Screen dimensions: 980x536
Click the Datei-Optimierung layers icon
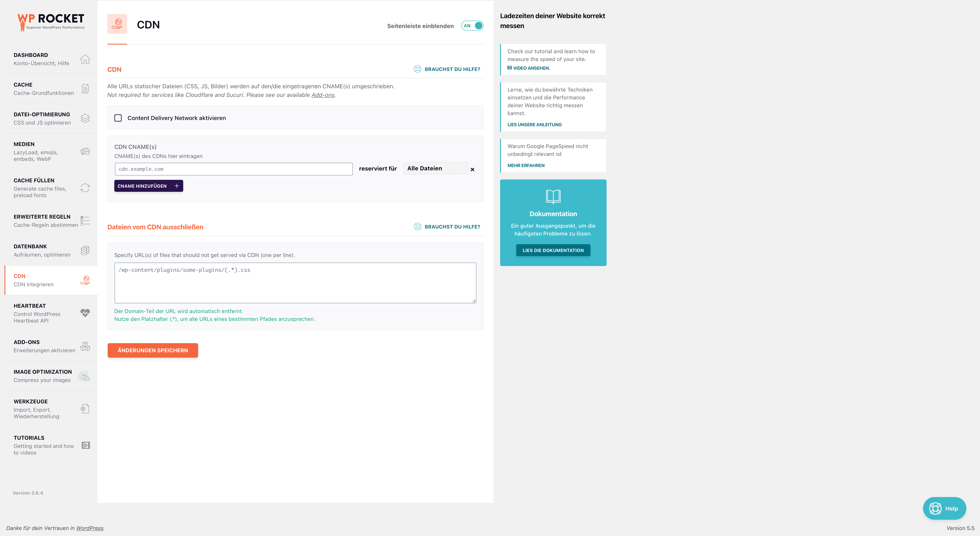coord(85,118)
